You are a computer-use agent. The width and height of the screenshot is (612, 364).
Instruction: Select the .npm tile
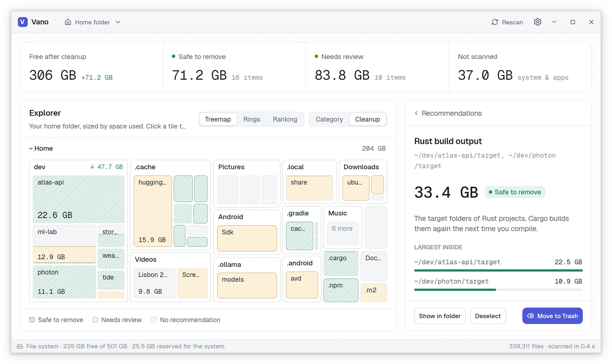[x=341, y=290]
